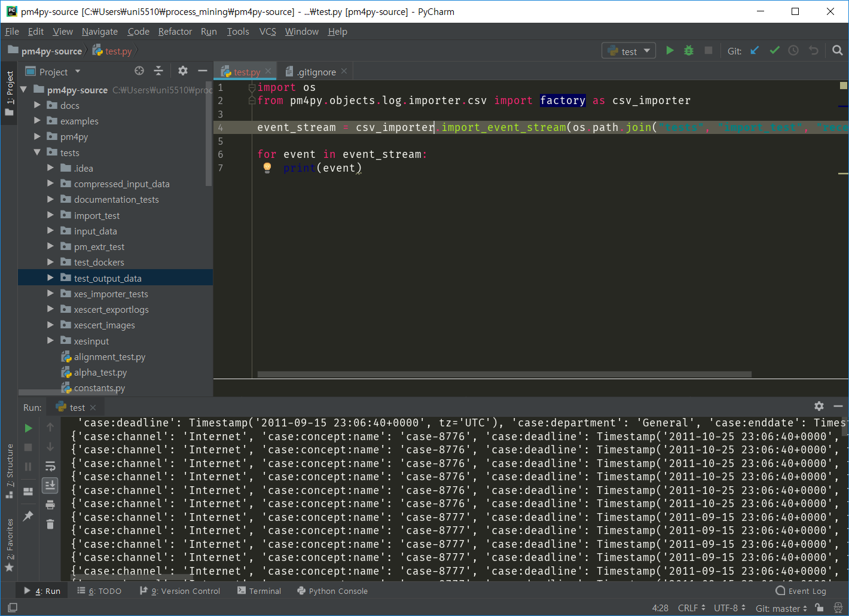Expand the examples folder

(37, 121)
